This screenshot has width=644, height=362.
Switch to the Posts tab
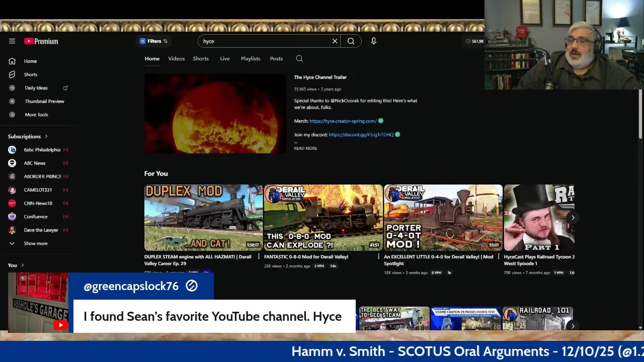pos(276,58)
